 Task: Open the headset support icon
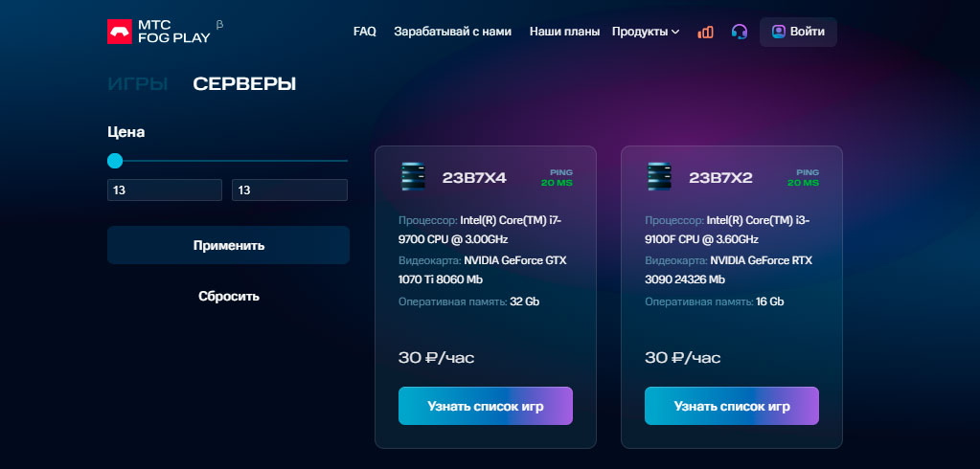click(740, 32)
